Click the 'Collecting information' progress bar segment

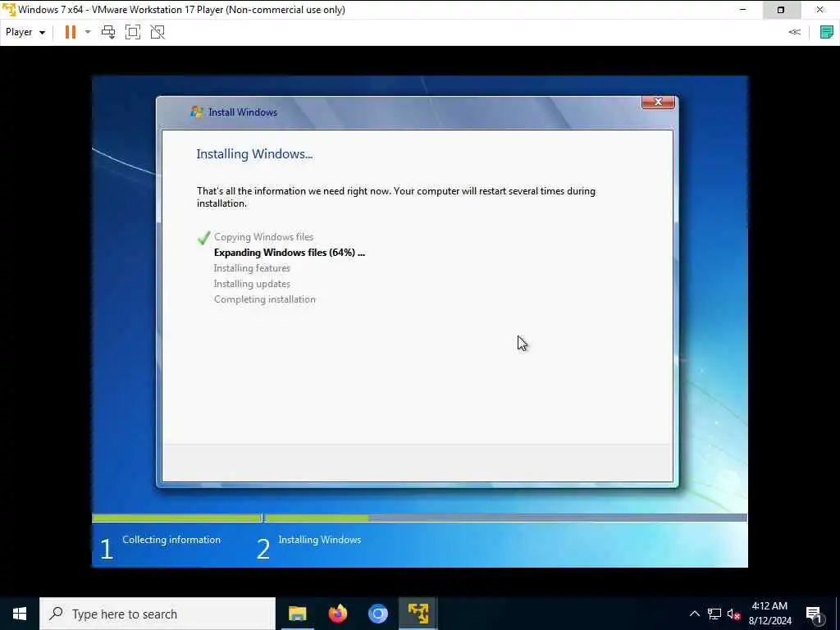pos(177,518)
